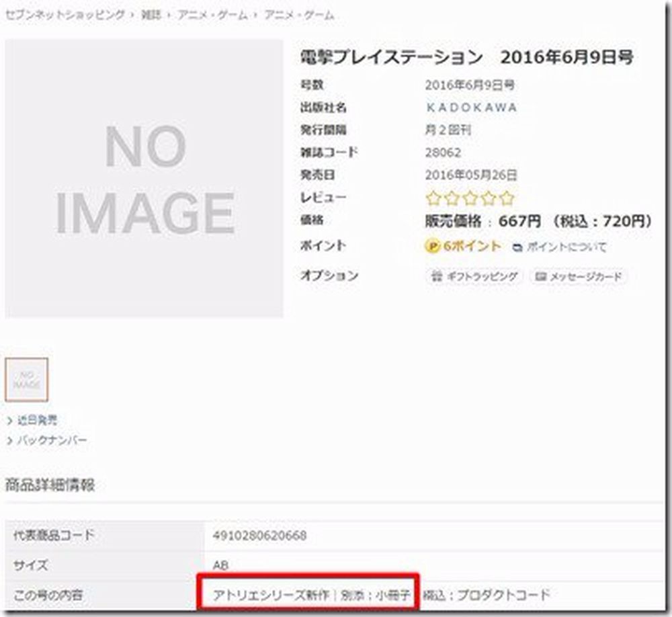Select the small NO IMAGE thumbnail
The image size is (672, 617).
[x=27, y=380]
